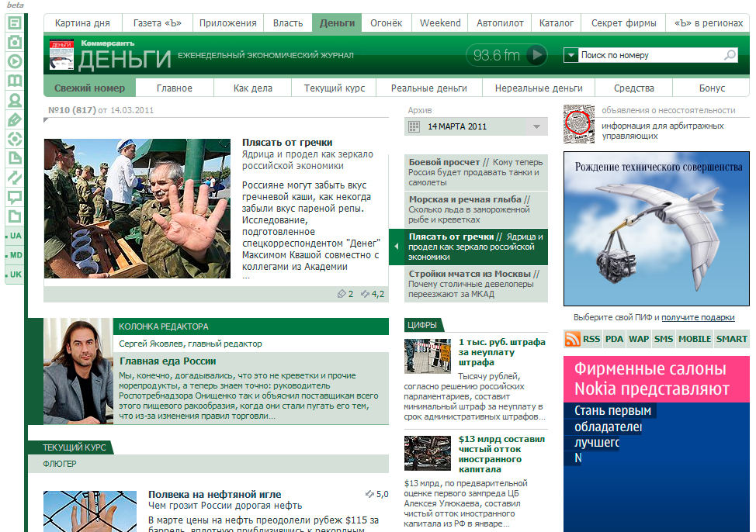Open the MOBILE version link
The width and height of the screenshot is (756, 532).
click(x=694, y=339)
